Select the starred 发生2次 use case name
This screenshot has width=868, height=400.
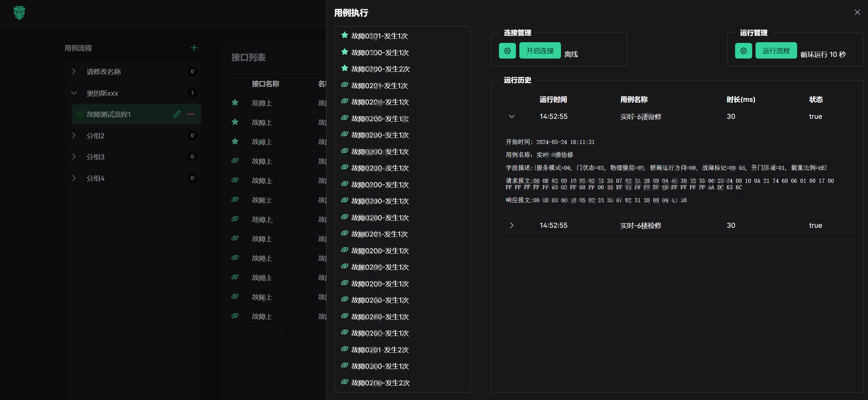coord(381,69)
